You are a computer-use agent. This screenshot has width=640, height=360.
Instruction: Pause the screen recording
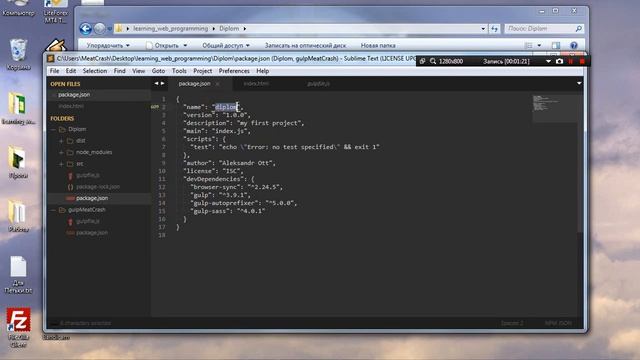coord(571,61)
